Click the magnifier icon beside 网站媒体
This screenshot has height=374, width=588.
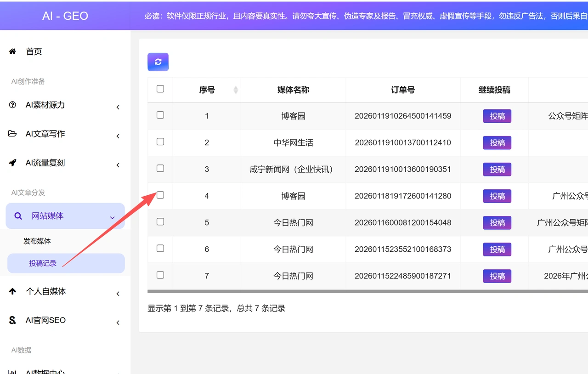point(18,216)
